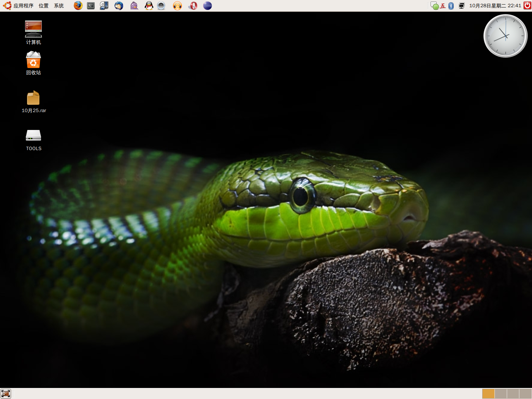Launch Pidgin instant messenger
The image size is (532, 399).
coord(134,6)
